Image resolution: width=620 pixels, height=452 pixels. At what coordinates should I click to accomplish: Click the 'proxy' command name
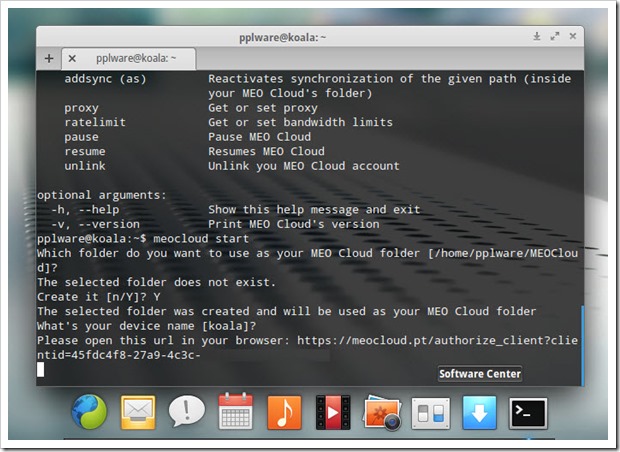click(x=81, y=108)
